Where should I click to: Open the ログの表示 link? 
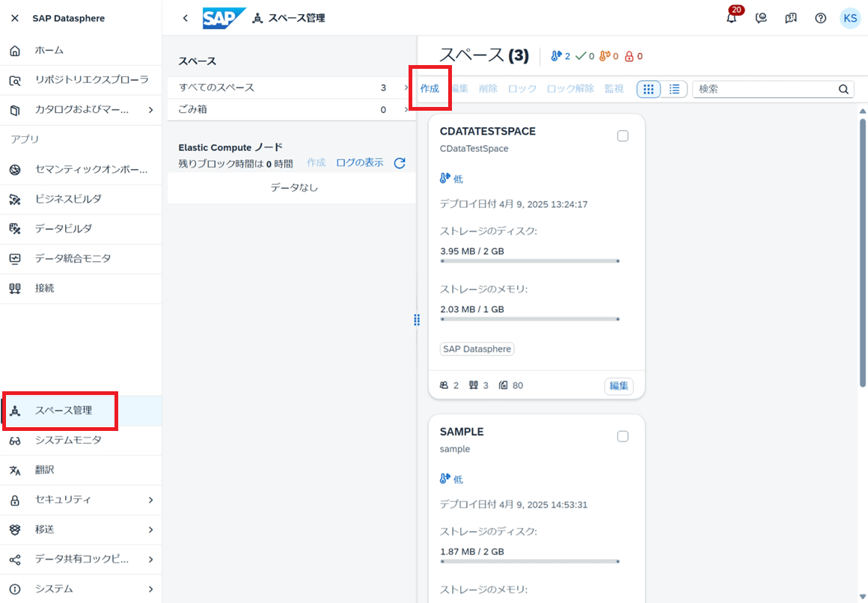360,163
